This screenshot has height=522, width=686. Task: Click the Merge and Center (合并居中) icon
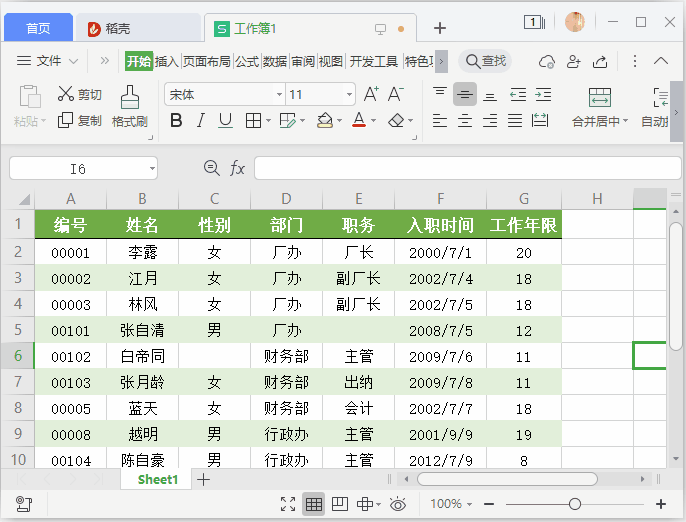599,98
